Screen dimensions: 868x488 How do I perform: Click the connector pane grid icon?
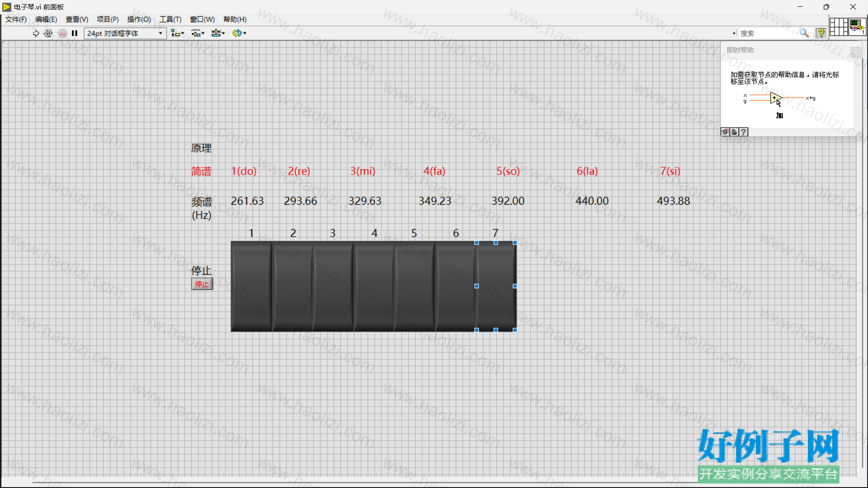click(839, 27)
